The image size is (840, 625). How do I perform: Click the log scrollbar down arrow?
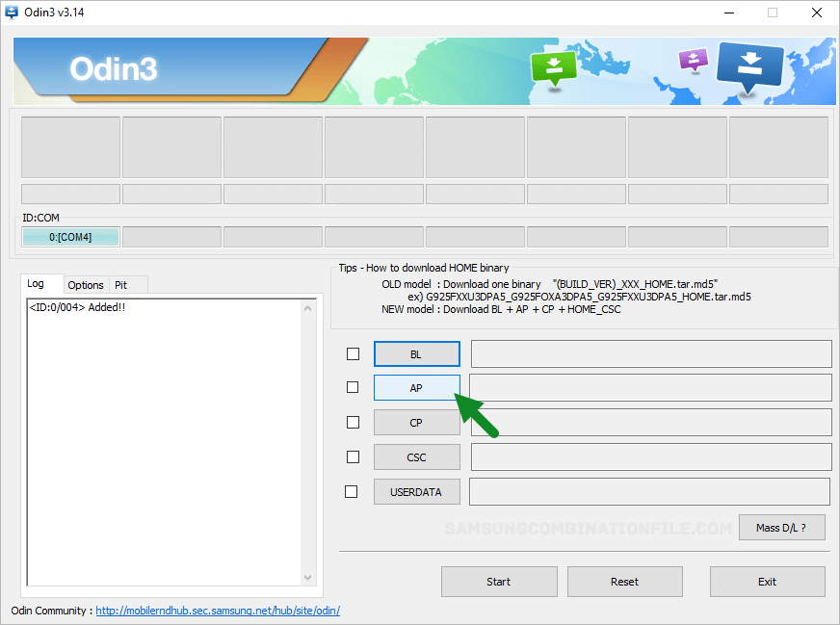point(307,578)
